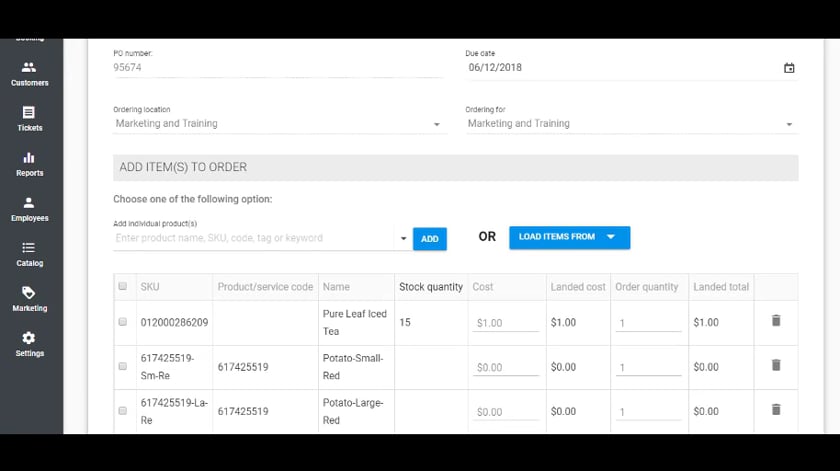Focus the PO number field
840x471 pixels.
278,68
